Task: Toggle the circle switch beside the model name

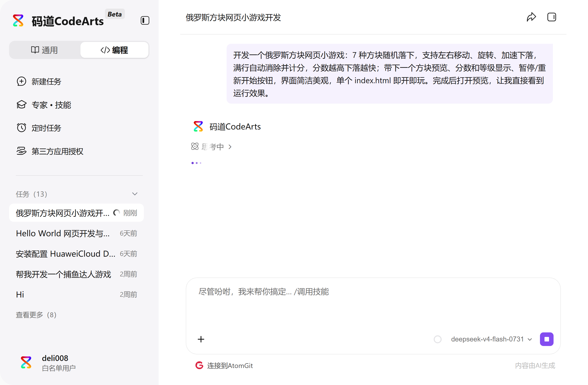Action: pyautogui.click(x=437, y=339)
